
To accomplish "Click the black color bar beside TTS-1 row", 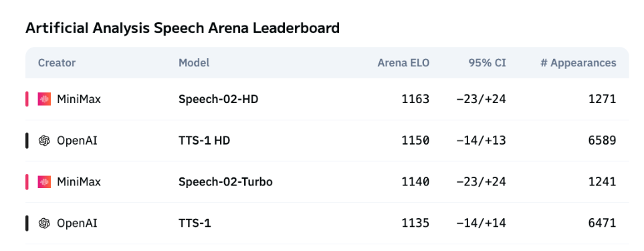I will coord(27,223).
